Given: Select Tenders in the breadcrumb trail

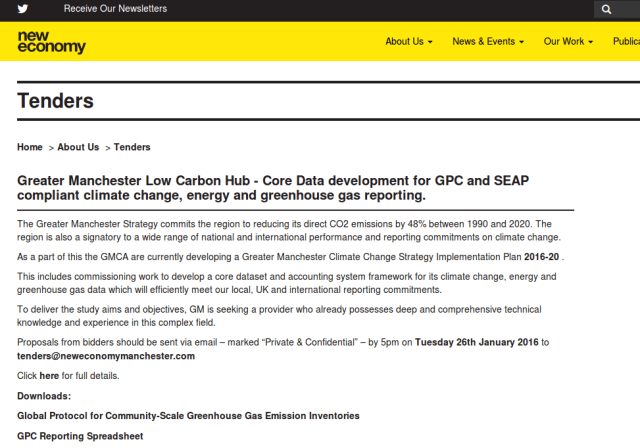Looking at the screenshot, I should [x=132, y=147].
